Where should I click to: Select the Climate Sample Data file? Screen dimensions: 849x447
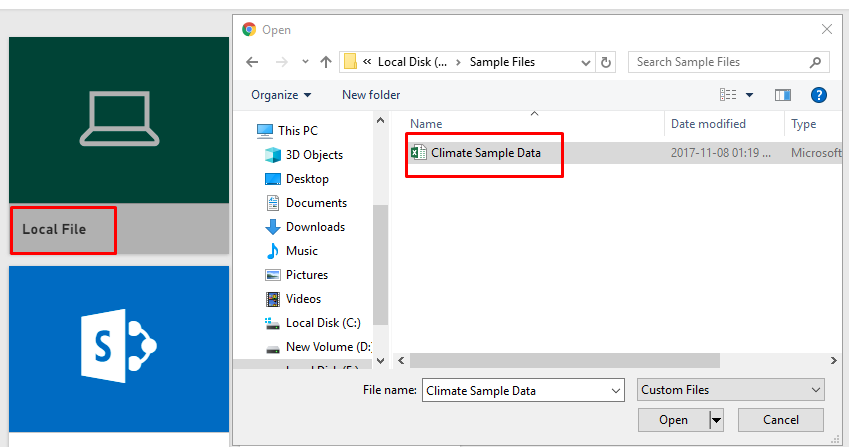point(486,153)
